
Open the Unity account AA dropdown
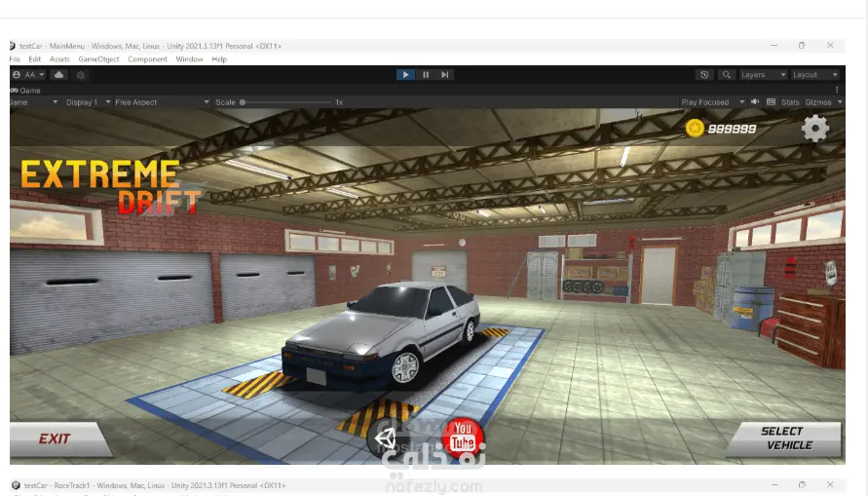(29, 75)
